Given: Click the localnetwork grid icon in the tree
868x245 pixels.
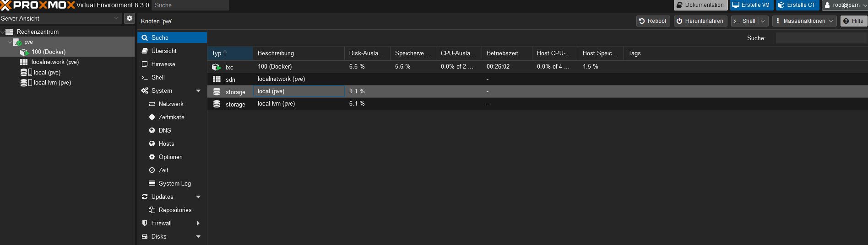Looking at the screenshot, I should click(24, 62).
